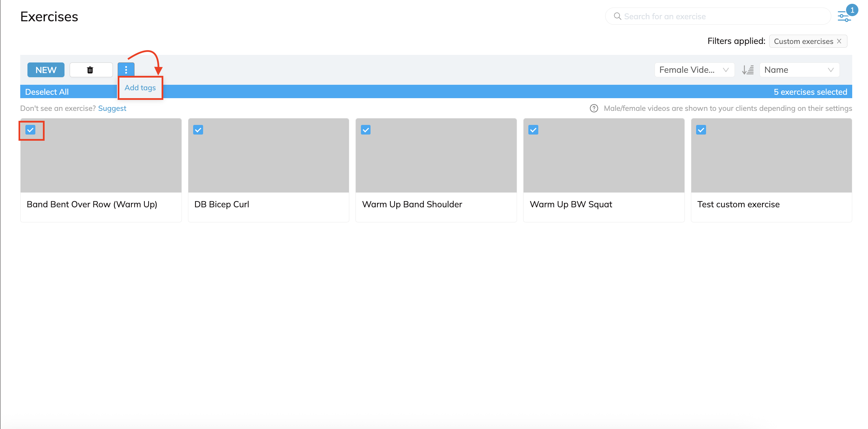Click Deselect All
868x429 pixels.
point(47,92)
